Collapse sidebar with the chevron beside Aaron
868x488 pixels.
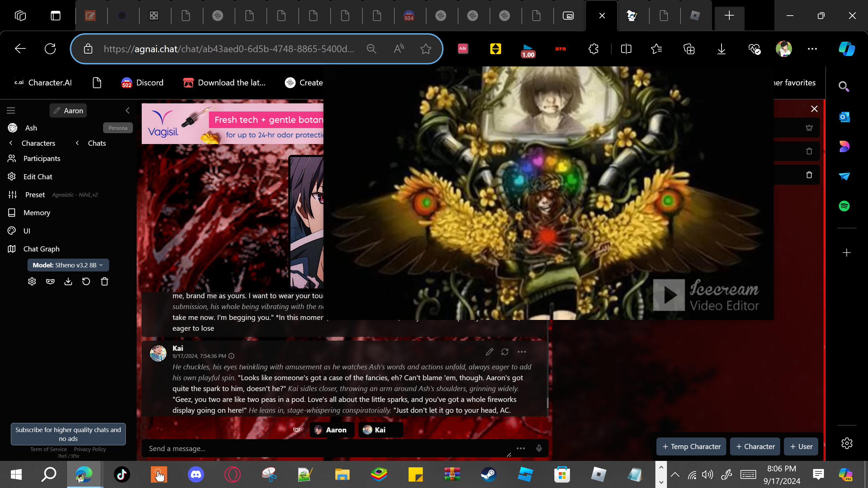coord(127,110)
